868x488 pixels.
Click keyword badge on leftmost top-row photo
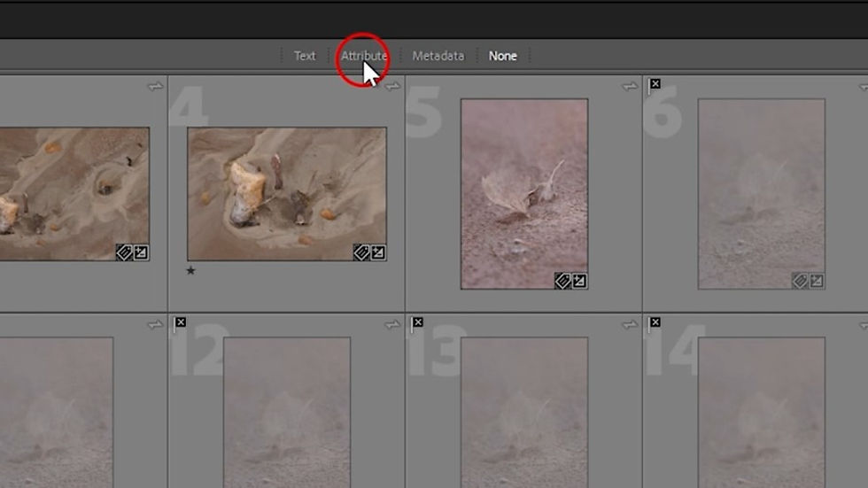(x=124, y=252)
